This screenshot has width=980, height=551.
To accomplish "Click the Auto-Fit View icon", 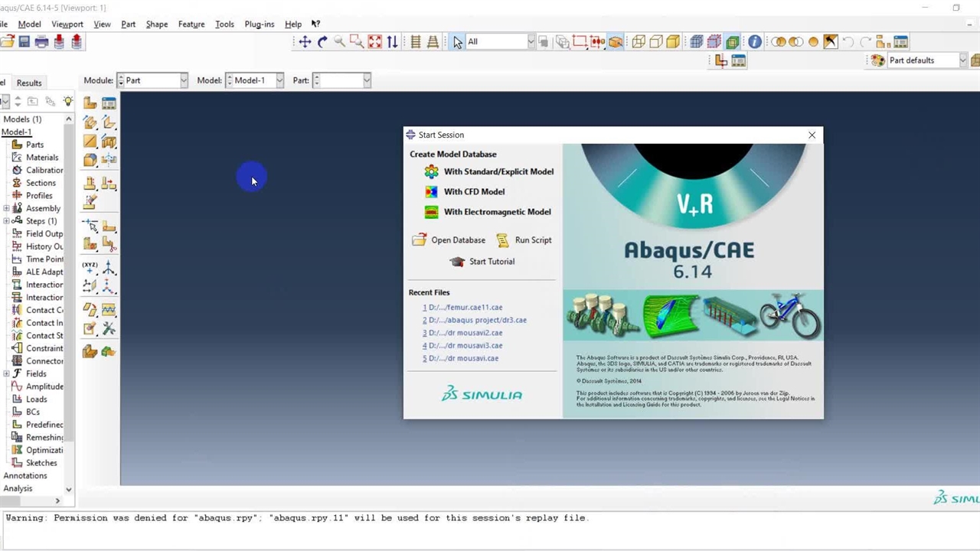I will [374, 42].
